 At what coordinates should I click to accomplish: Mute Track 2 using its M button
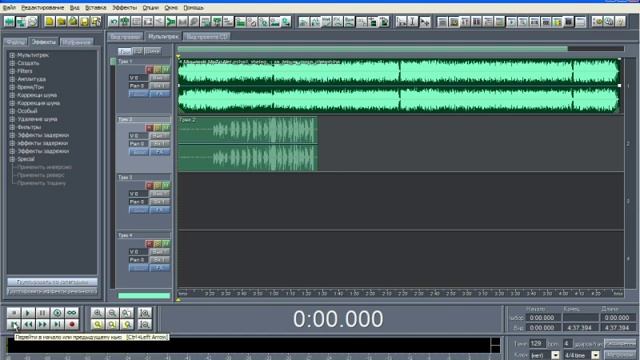pyautogui.click(x=166, y=128)
